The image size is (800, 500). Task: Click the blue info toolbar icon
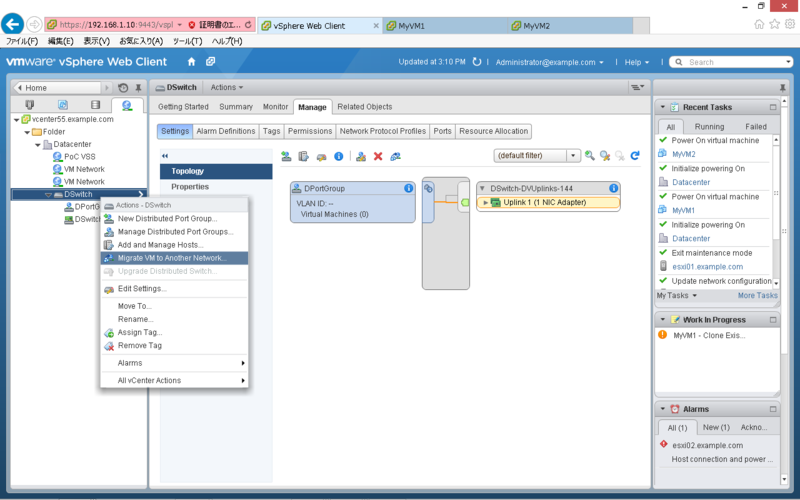point(339,156)
